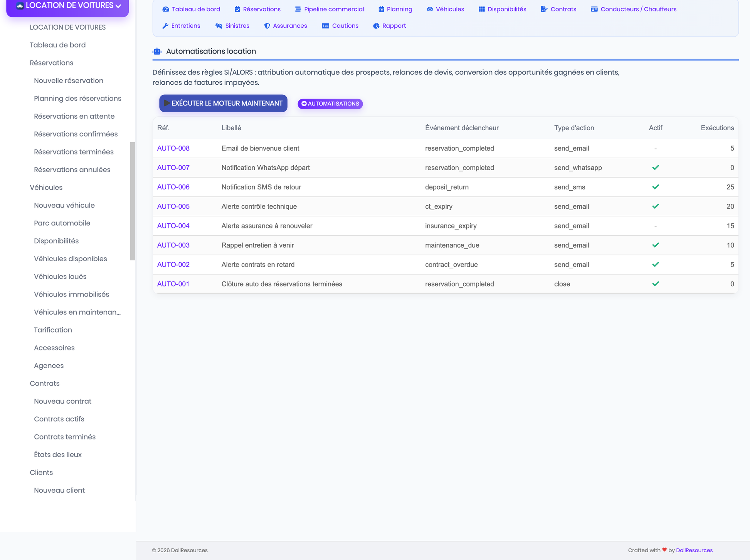Toggle active checkmark for AUTO-002
The height and width of the screenshot is (560, 750).
pos(656,264)
